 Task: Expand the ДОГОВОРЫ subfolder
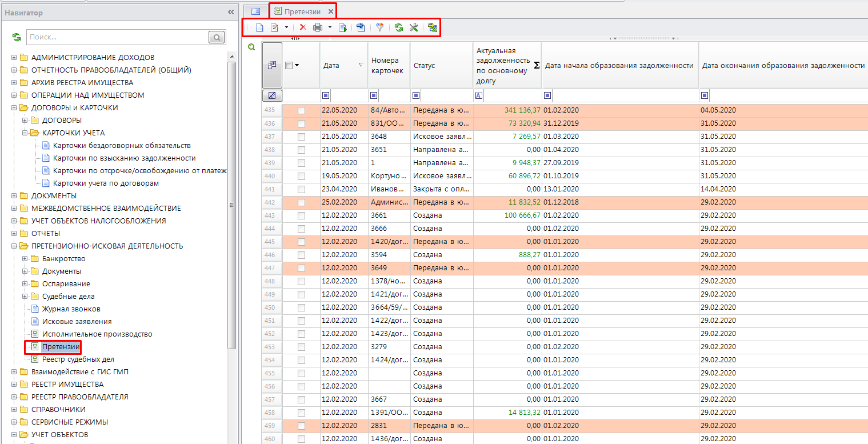click(25, 121)
